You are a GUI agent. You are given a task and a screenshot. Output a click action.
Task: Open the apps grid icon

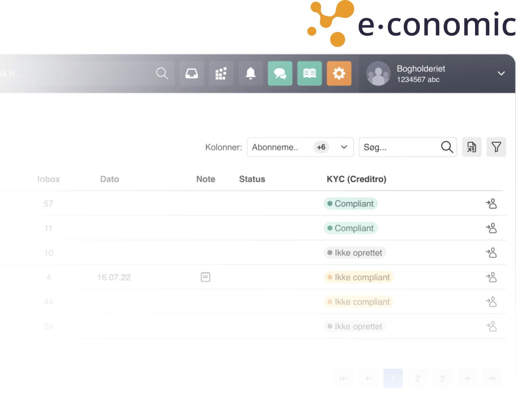pos(221,73)
